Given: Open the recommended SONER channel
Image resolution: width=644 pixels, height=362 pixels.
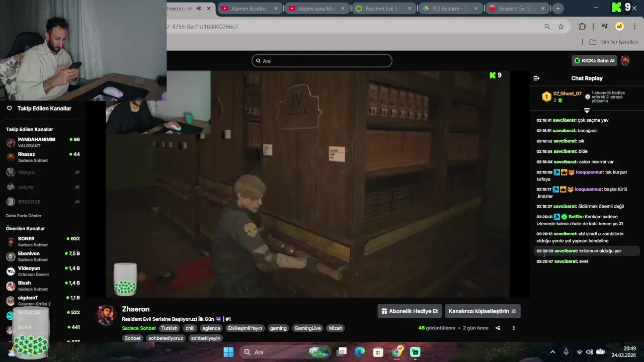Looking at the screenshot, I should 43,242.
